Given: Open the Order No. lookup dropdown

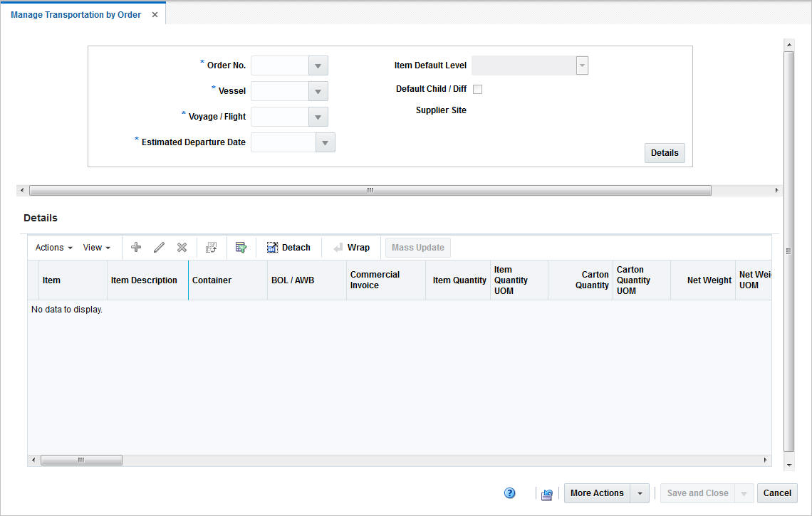Looking at the screenshot, I should [318, 65].
